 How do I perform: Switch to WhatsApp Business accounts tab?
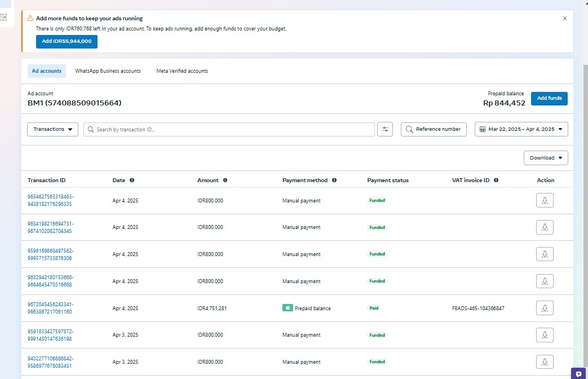click(x=108, y=71)
